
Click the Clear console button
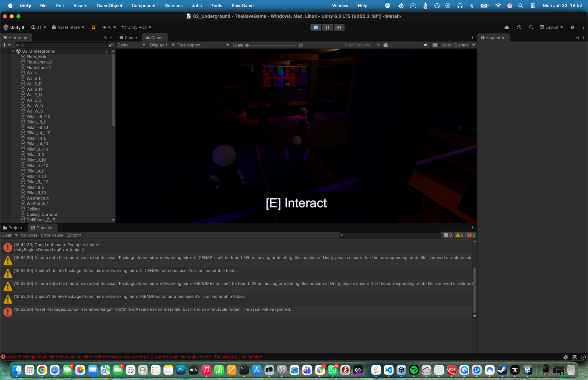6,235
